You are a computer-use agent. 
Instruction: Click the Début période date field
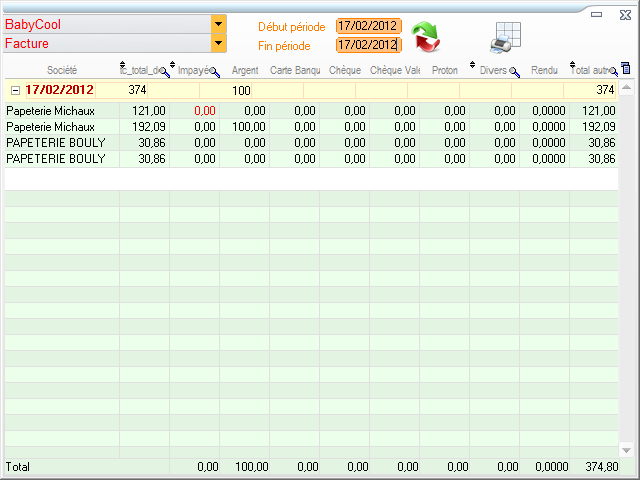[368, 26]
